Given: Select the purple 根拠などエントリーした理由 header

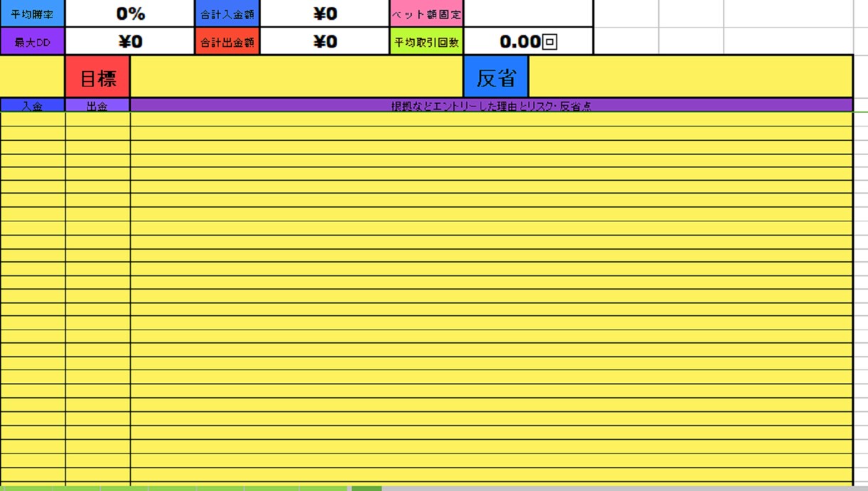Looking at the screenshot, I should click(x=492, y=105).
